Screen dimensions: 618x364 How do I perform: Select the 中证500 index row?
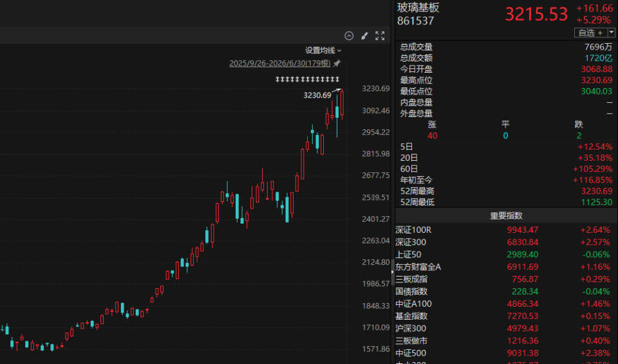506,353
